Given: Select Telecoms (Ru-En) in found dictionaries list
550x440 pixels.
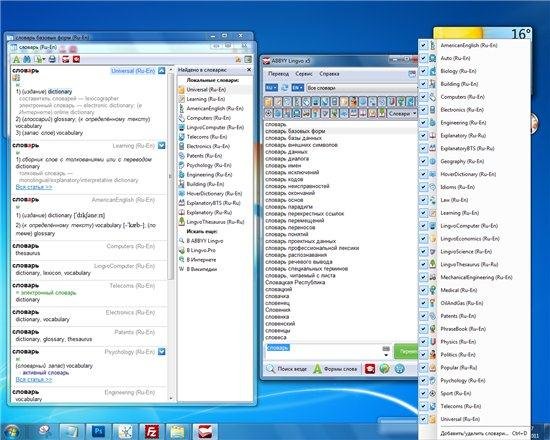Looking at the screenshot, I should click(207, 136).
